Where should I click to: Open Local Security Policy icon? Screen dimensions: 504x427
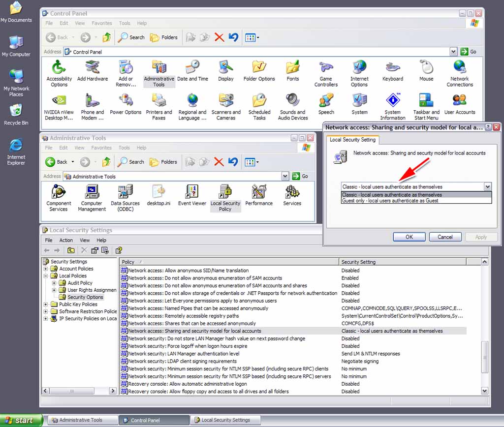click(x=225, y=192)
